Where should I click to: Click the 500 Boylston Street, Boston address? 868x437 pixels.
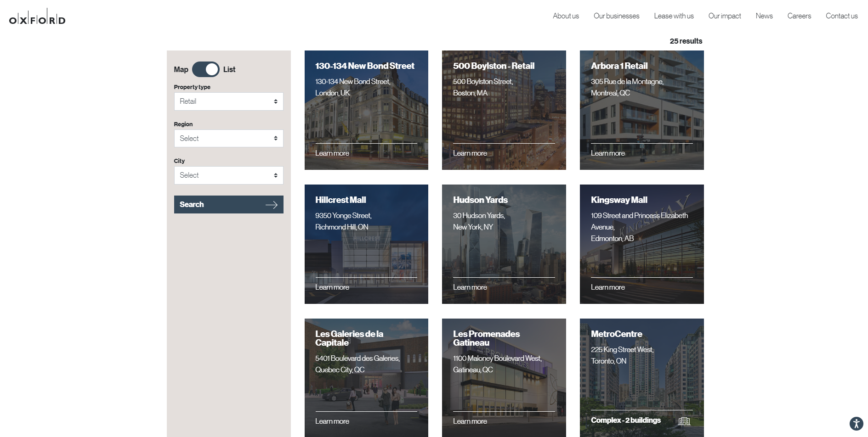coord(483,87)
